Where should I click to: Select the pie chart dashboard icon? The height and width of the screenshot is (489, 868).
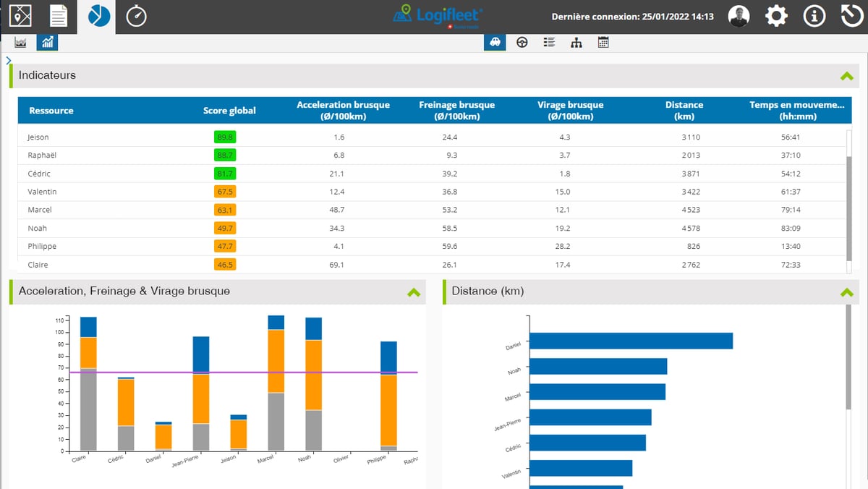(99, 16)
